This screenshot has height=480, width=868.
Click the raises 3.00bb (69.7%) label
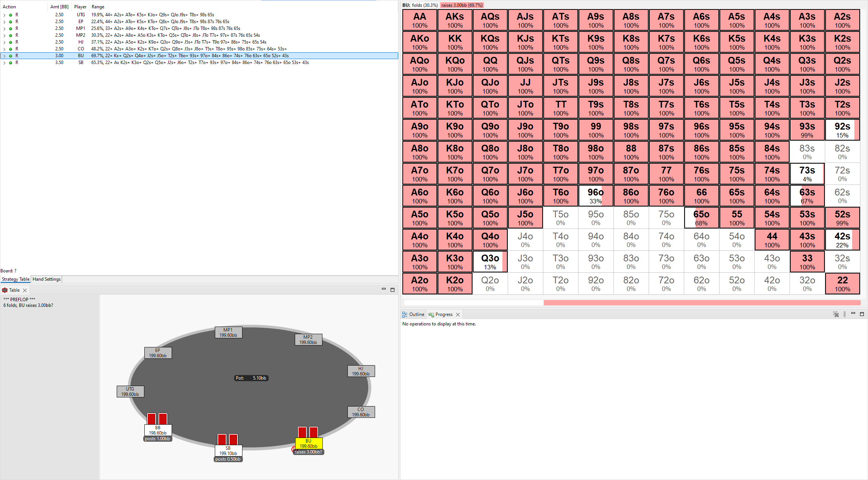tap(461, 5)
